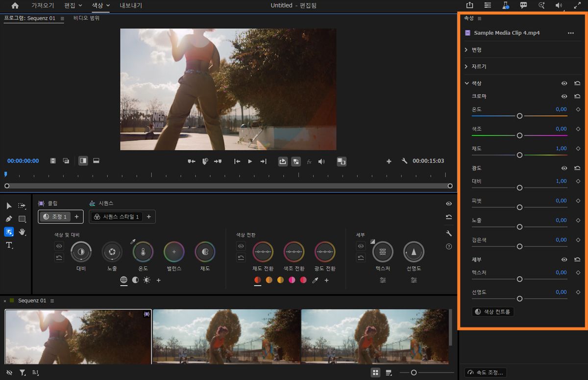Viewport: 588px width, 380px height.
Task: Select the Text tool
Action: 9,245
